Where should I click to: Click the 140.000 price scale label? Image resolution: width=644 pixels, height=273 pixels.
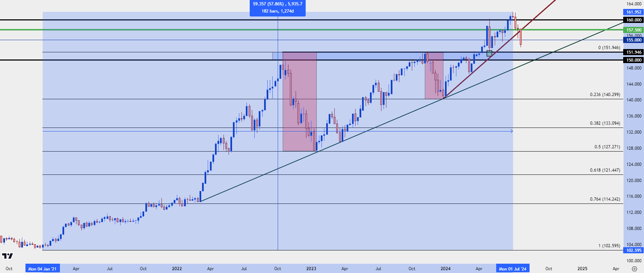point(634,100)
